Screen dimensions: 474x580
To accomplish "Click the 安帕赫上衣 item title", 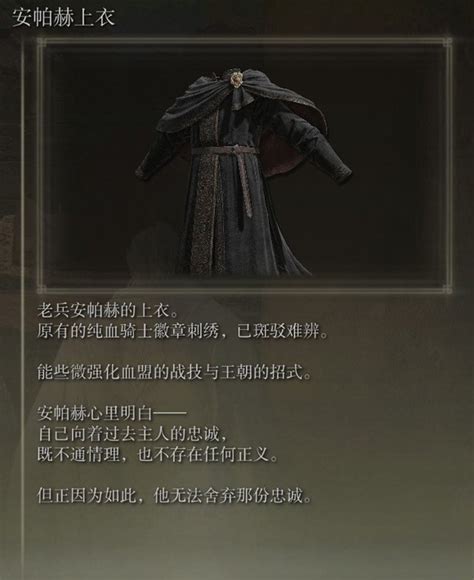I will coord(63,17).
